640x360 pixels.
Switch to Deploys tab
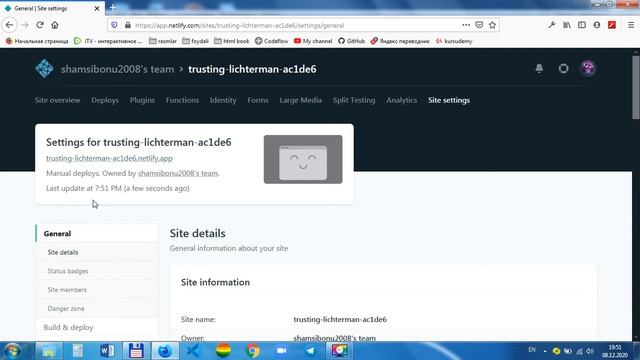coord(105,100)
